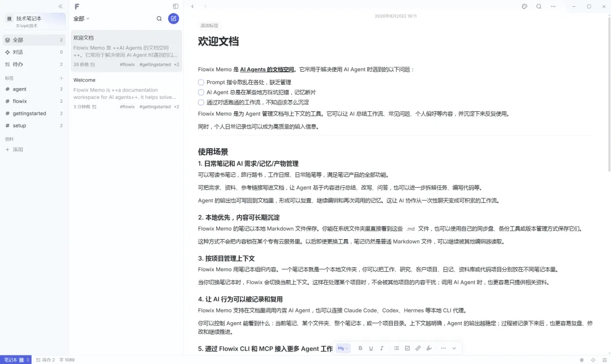Click 待办 2 in the status bar
This screenshot has width=611, height=364.
click(x=46, y=360)
